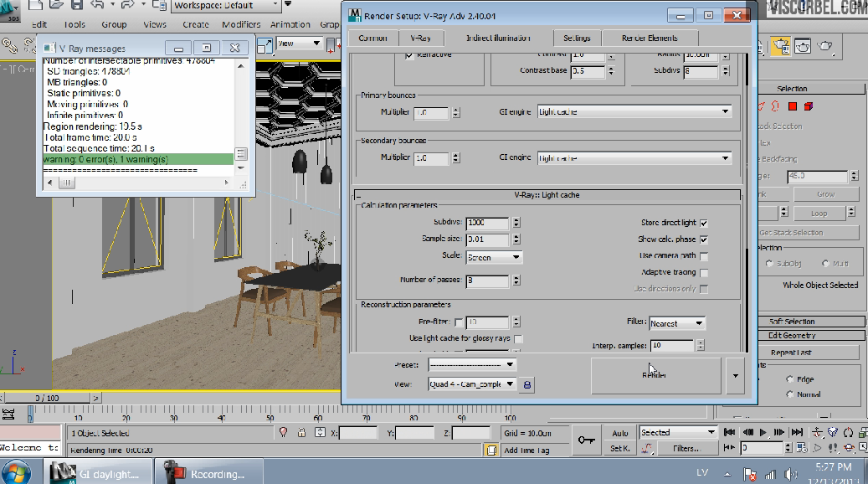Open the Animation menu
This screenshot has height=484, width=868.
pyautogui.click(x=290, y=24)
